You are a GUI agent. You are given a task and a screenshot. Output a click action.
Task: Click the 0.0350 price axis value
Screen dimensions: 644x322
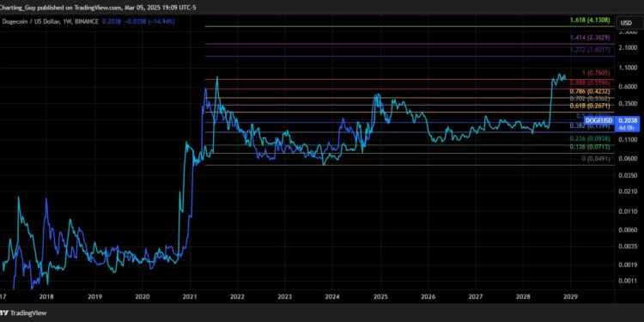pyautogui.click(x=629, y=176)
